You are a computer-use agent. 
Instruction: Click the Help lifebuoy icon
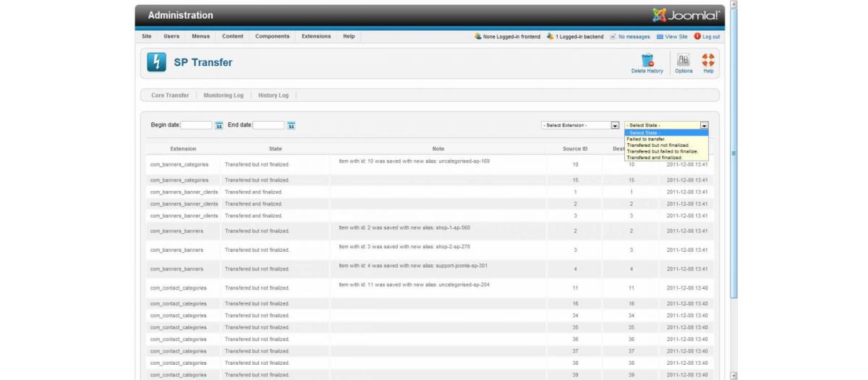pyautogui.click(x=708, y=60)
